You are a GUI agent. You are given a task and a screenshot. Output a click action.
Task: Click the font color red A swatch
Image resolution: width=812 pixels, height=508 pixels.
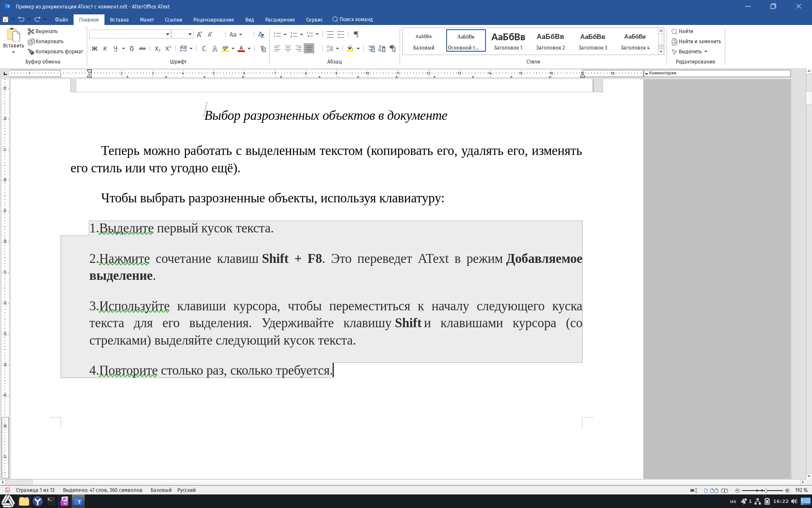[x=241, y=49]
